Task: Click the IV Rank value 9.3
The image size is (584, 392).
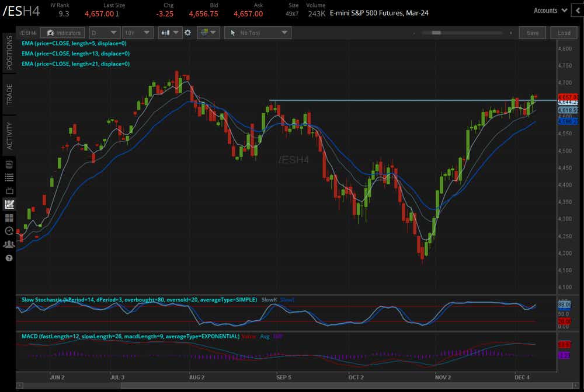Action: (64, 14)
